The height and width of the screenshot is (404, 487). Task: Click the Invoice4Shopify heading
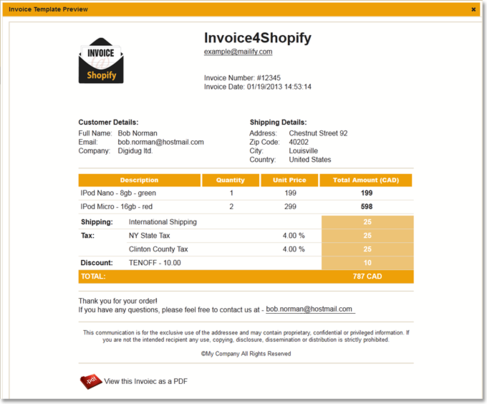pyautogui.click(x=258, y=38)
